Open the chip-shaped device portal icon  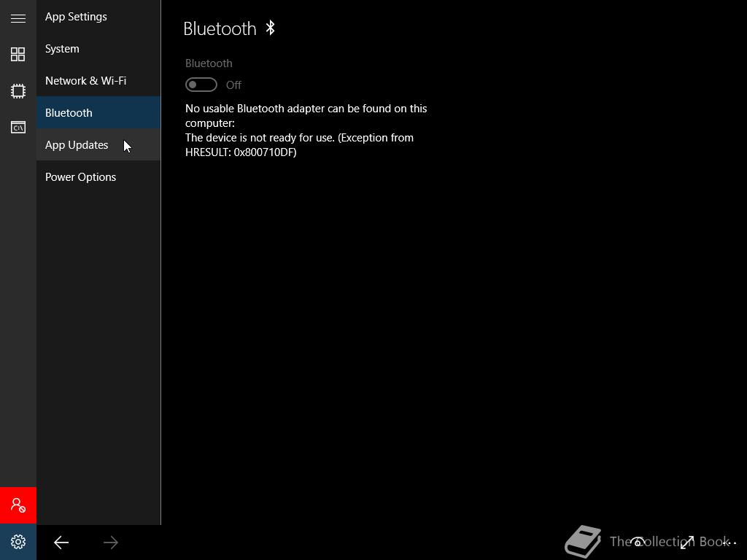click(x=18, y=90)
